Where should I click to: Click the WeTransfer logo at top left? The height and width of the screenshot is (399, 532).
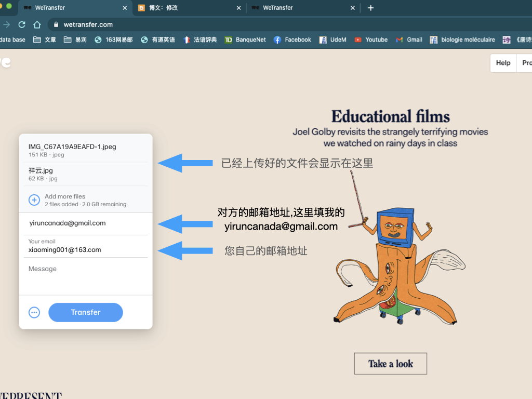click(x=5, y=62)
